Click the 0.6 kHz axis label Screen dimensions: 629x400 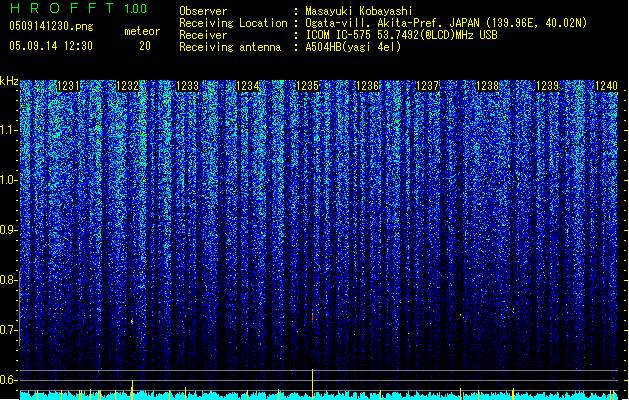pyautogui.click(x=9, y=380)
